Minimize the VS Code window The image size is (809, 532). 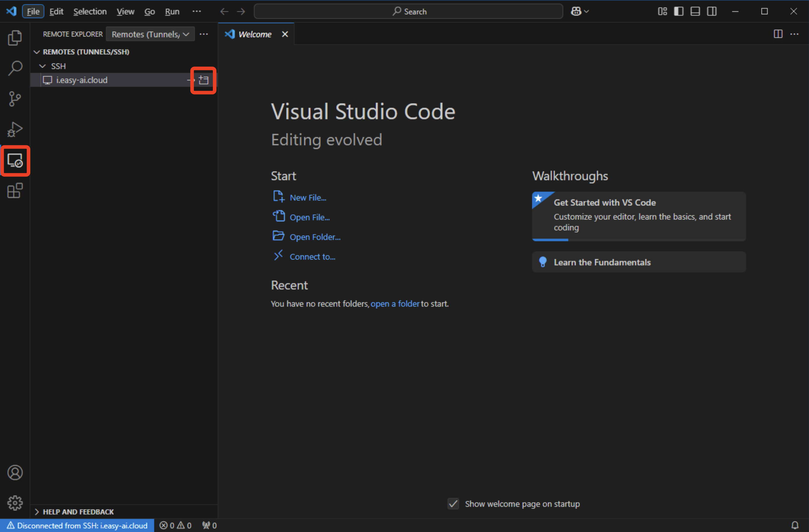click(x=735, y=12)
